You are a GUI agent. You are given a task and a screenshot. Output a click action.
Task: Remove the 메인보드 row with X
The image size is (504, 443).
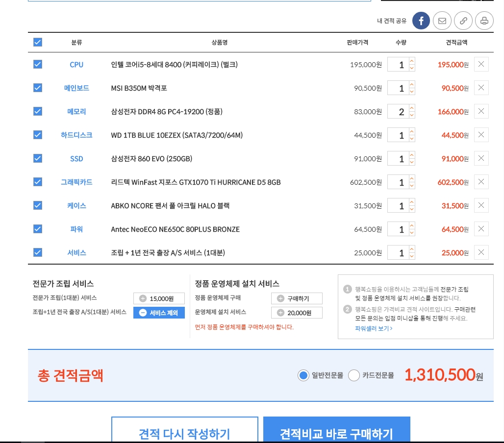(481, 88)
